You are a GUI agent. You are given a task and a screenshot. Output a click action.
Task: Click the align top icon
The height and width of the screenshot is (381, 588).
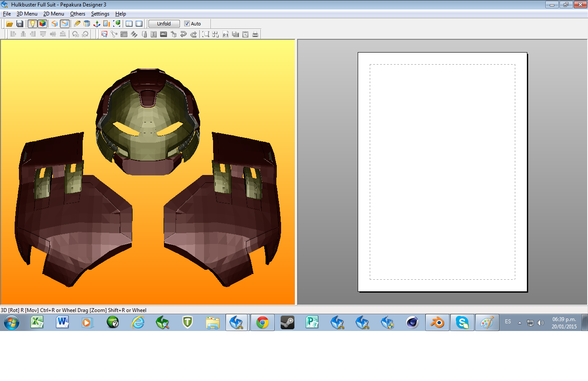click(43, 34)
